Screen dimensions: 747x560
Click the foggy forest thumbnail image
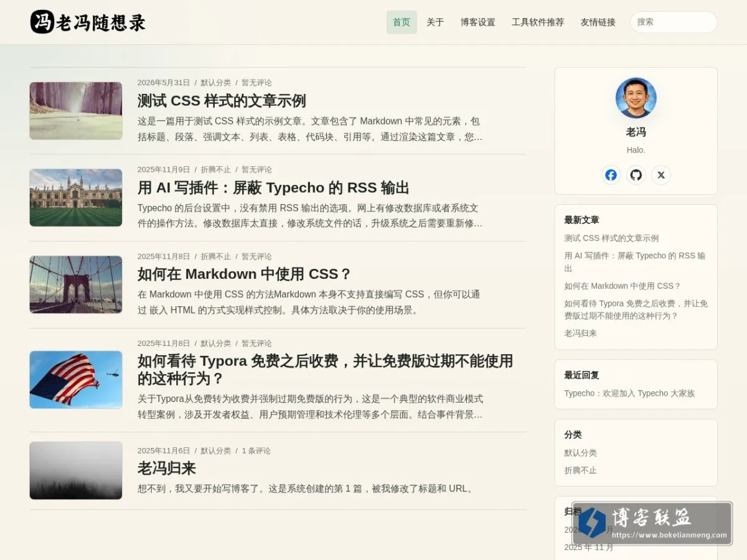coord(76,470)
